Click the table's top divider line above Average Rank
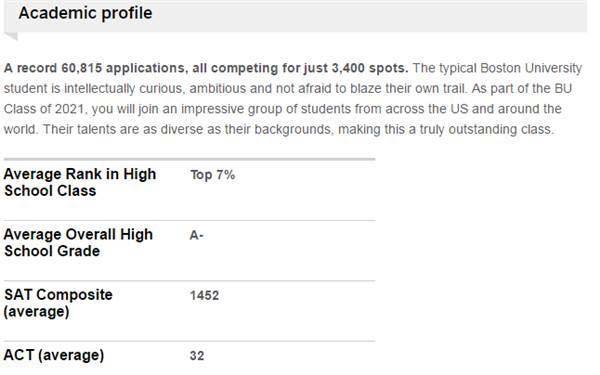Screen dimensions: 600x375 click(x=189, y=159)
